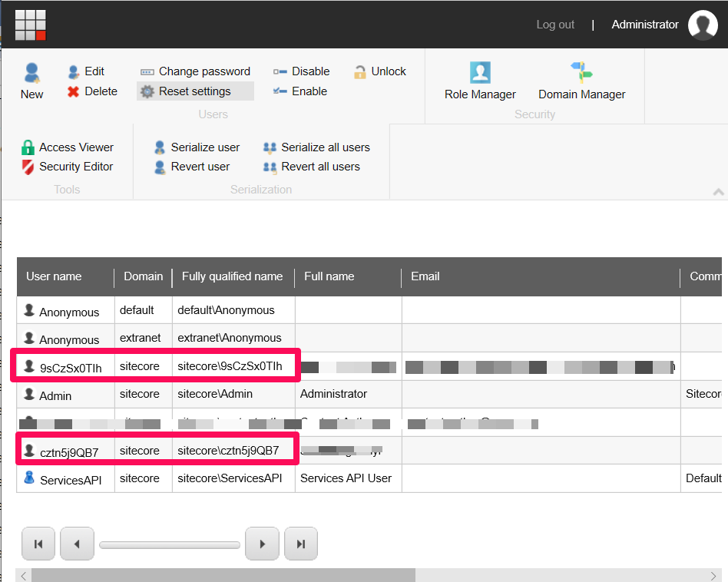Screen dimensions: 728x582
Task: Open the Role Manager
Action: click(x=480, y=80)
